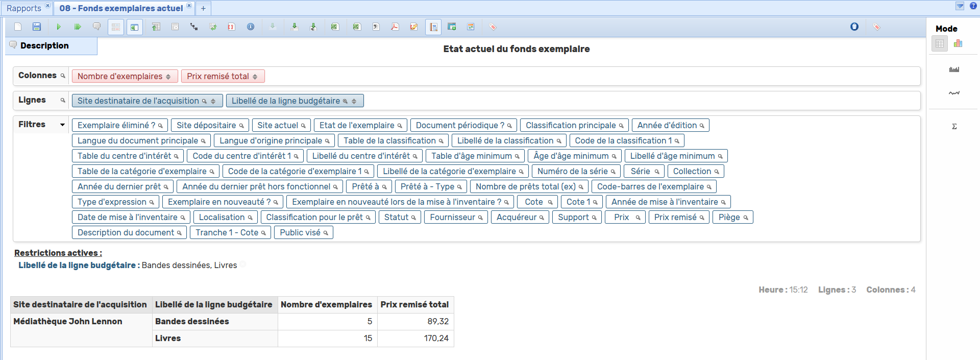Click the pink tag icon beside the trash

point(876,27)
